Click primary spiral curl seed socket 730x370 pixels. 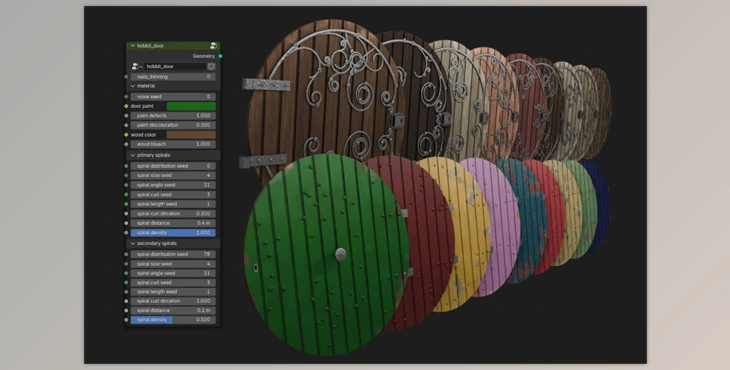126,195
